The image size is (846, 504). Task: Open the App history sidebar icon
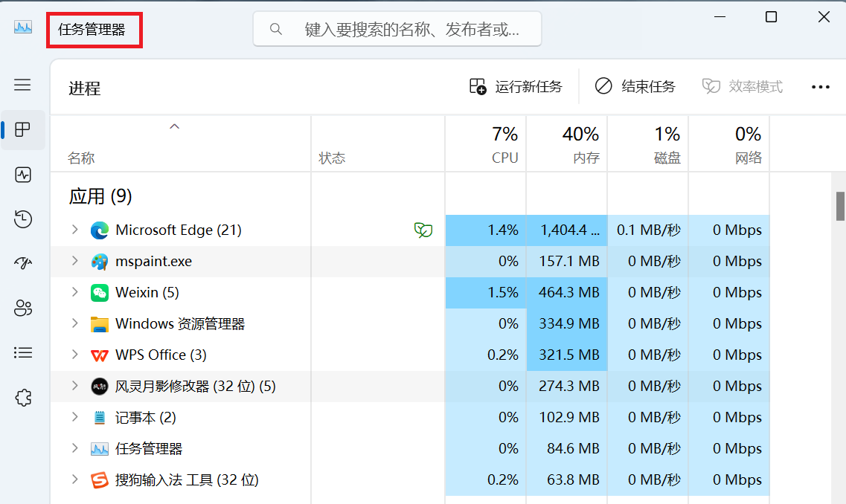[22, 219]
